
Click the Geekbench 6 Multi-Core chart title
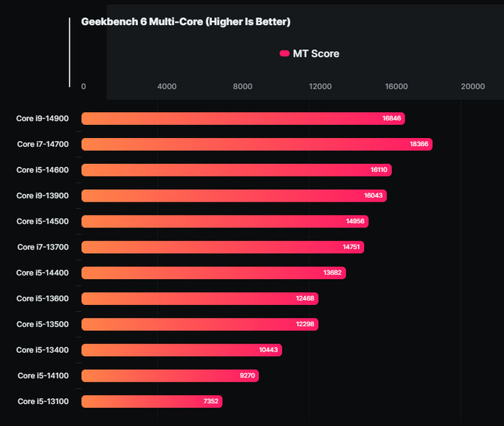pyautogui.click(x=186, y=22)
